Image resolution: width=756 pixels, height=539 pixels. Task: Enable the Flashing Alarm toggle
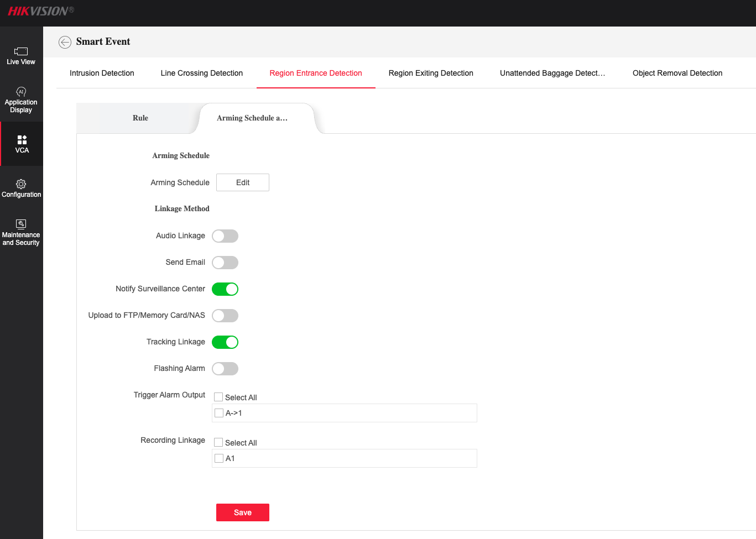[225, 369]
